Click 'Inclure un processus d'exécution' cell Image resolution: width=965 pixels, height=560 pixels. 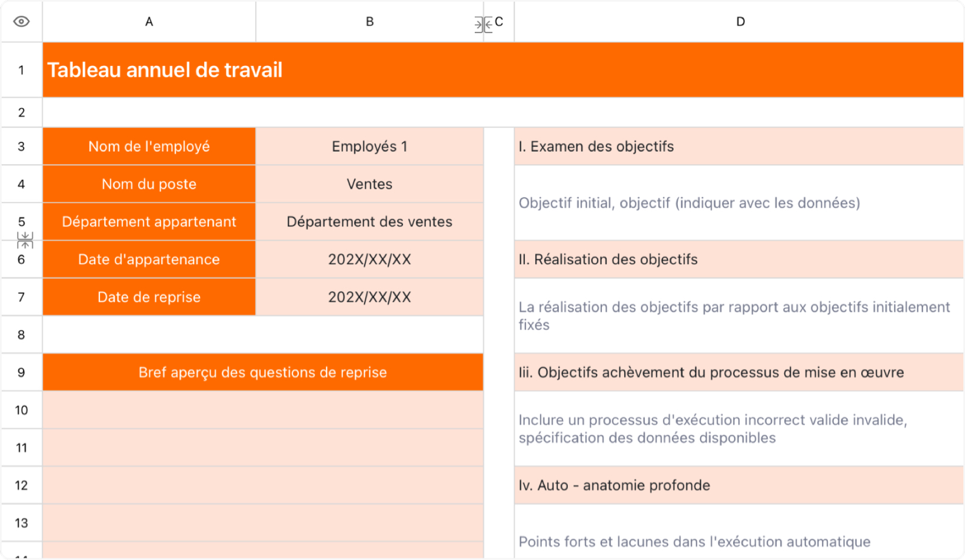click(x=739, y=429)
